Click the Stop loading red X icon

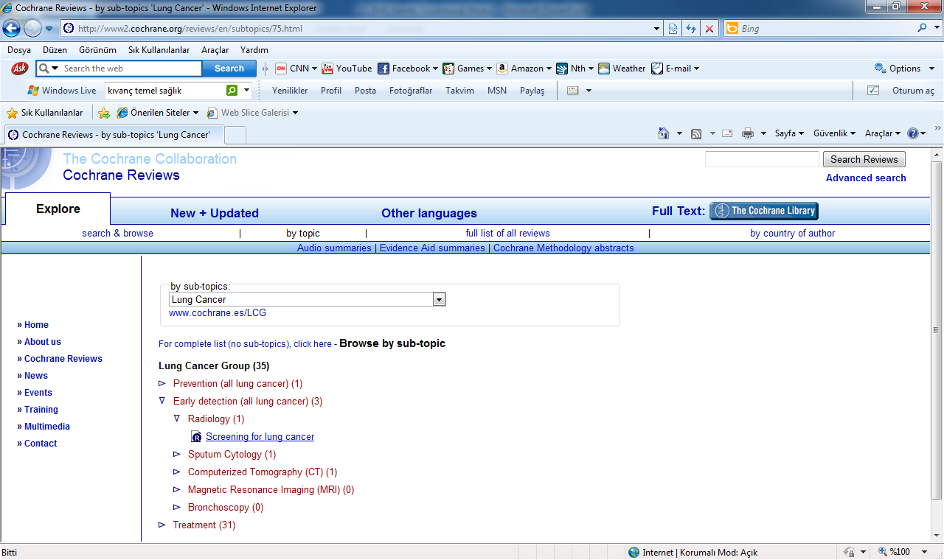[709, 29]
